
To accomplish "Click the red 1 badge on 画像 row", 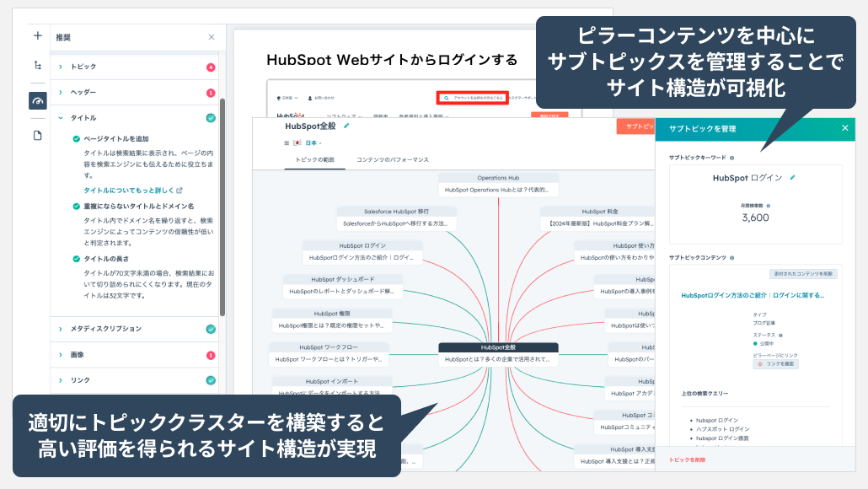I will [x=211, y=355].
